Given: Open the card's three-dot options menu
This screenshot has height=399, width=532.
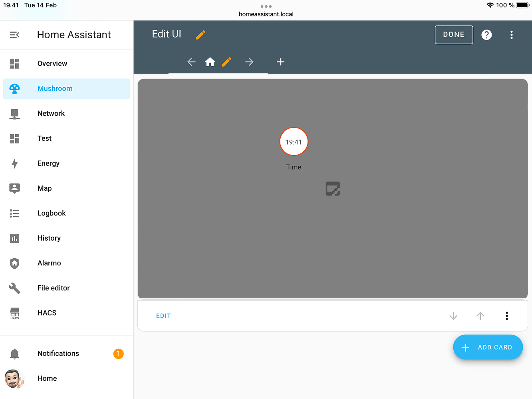Looking at the screenshot, I should point(506,316).
